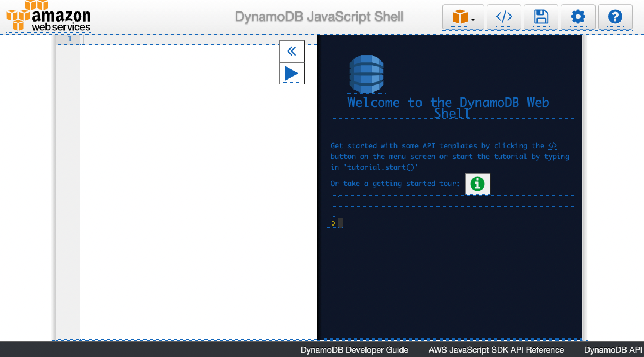The height and width of the screenshot is (357, 644).
Task: Click line number 1 in the editor gutter
Action: coord(70,39)
